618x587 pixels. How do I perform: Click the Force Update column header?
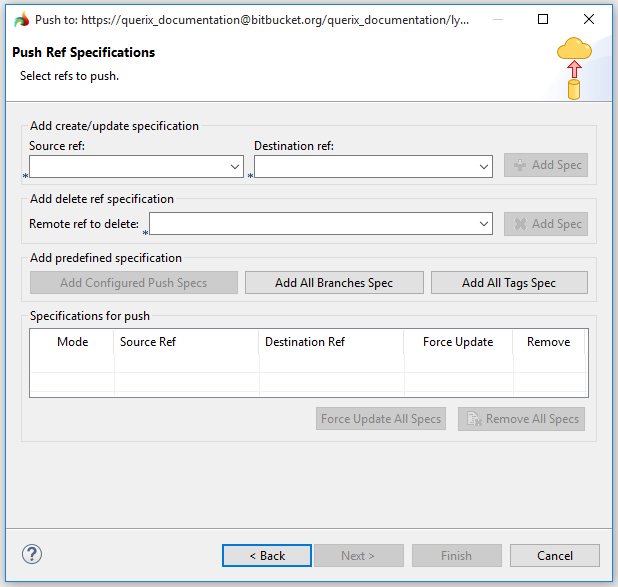457,342
